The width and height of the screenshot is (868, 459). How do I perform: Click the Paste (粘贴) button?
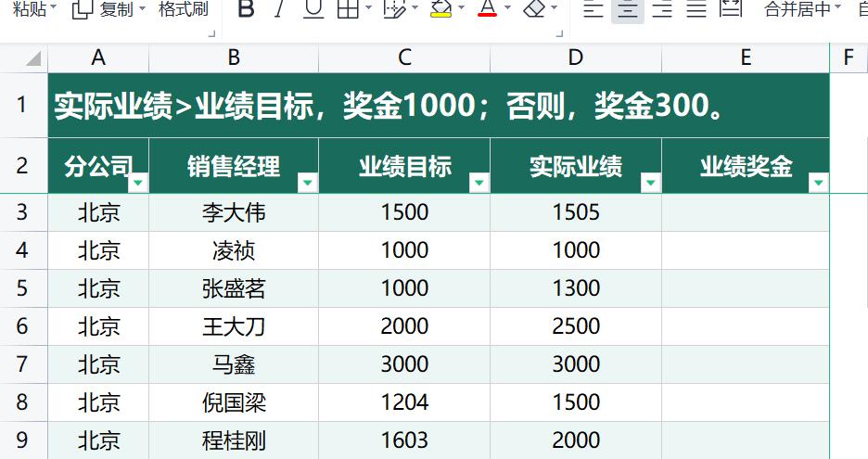point(30,8)
